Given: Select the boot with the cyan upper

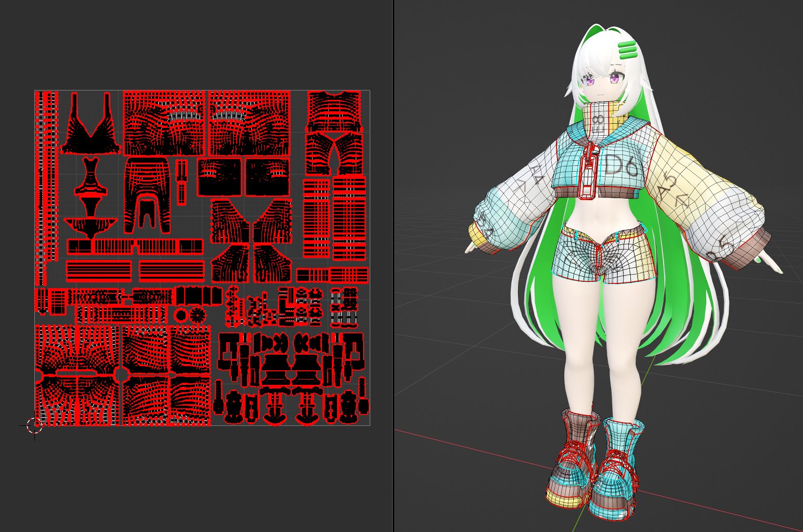Looking at the screenshot, I should coord(616,468).
